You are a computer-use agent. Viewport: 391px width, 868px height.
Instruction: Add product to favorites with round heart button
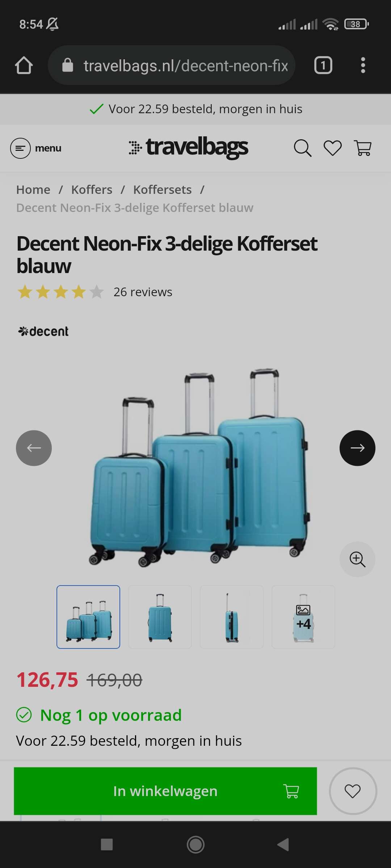[x=353, y=791]
